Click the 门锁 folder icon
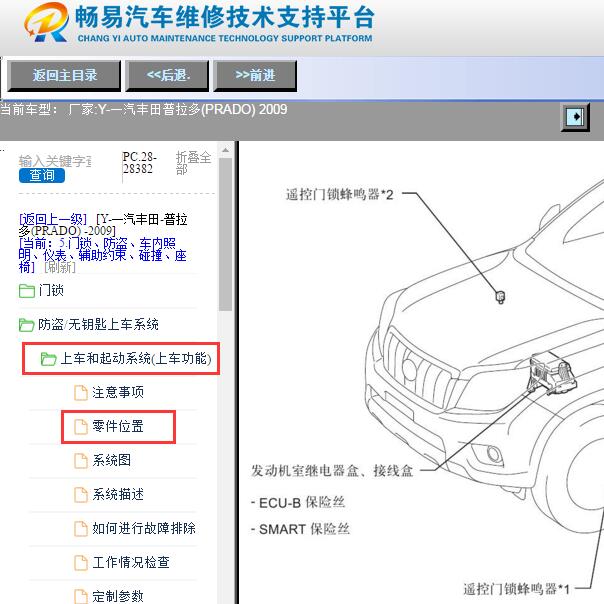The width and height of the screenshot is (604, 604). (x=27, y=291)
